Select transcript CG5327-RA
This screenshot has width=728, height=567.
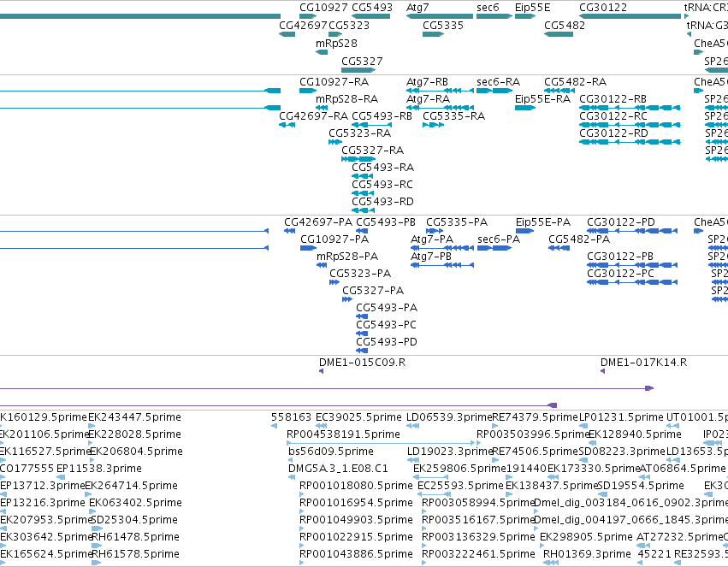[358, 159]
